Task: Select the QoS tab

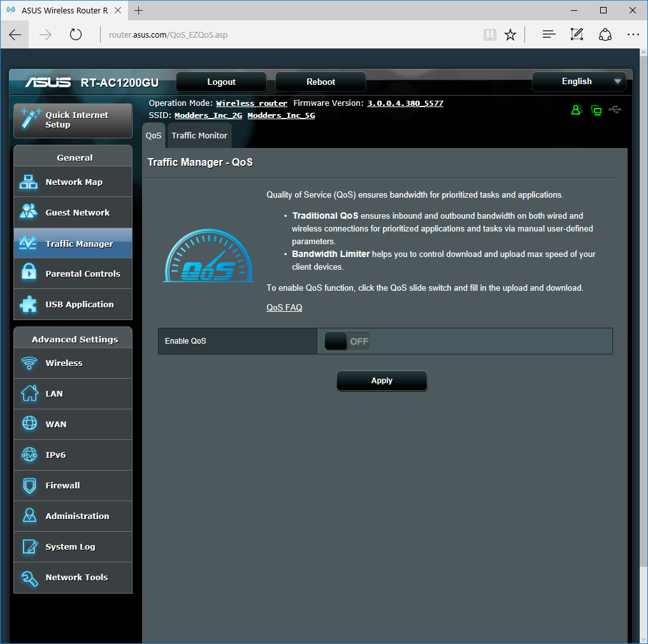Action: [x=154, y=135]
